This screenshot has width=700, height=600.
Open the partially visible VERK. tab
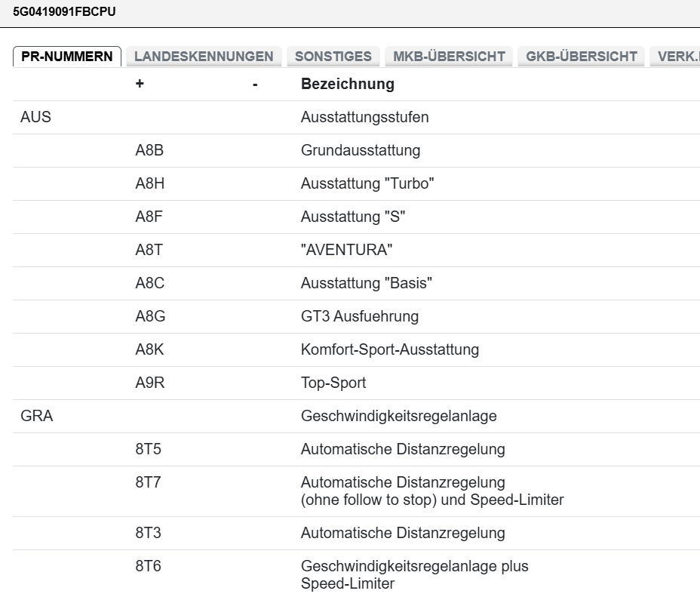pyautogui.click(x=677, y=57)
